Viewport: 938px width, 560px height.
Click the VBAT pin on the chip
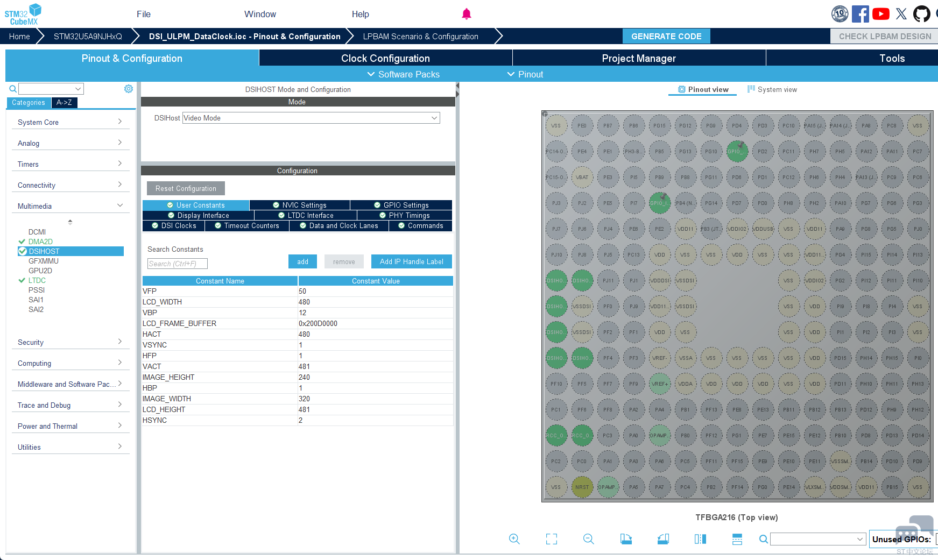tap(582, 178)
